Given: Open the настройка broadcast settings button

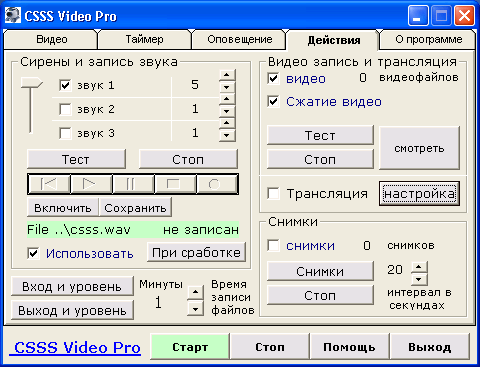Looking at the screenshot, I should pyautogui.click(x=419, y=194).
